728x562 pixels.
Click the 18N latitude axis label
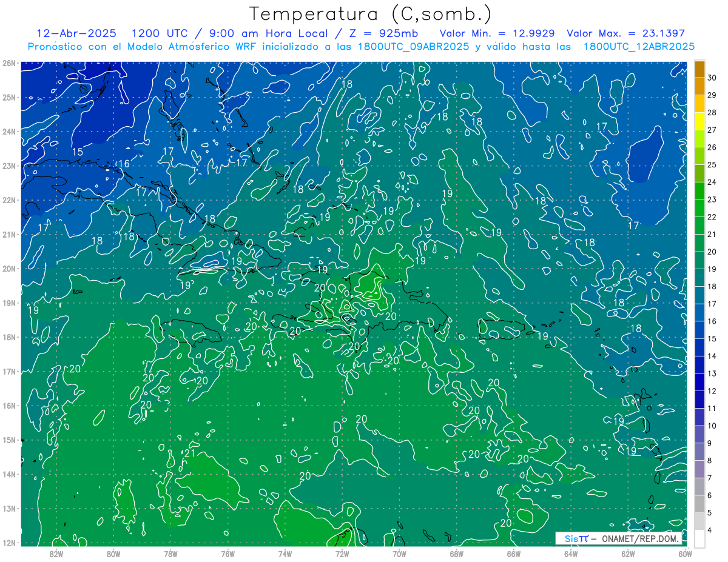coord(9,337)
